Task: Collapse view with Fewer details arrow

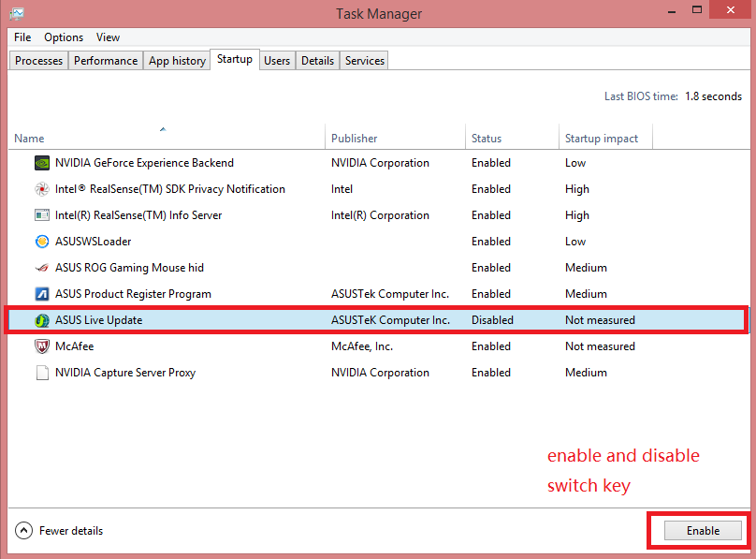Action: point(23,531)
